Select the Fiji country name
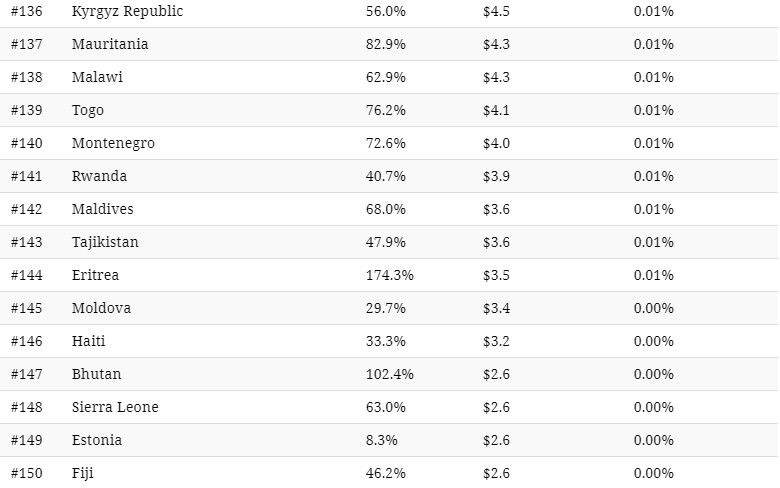Image resolution: width=780 pixels, height=488 pixels. (x=83, y=473)
